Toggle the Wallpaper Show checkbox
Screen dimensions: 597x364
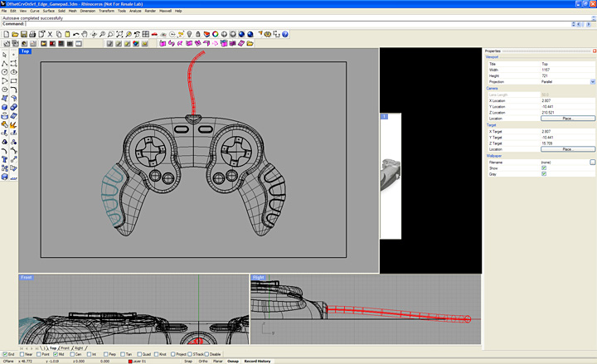click(x=544, y=167)
